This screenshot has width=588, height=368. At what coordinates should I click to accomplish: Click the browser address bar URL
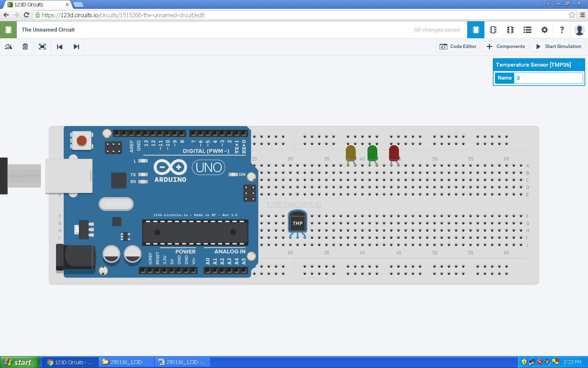coord(123,15)
